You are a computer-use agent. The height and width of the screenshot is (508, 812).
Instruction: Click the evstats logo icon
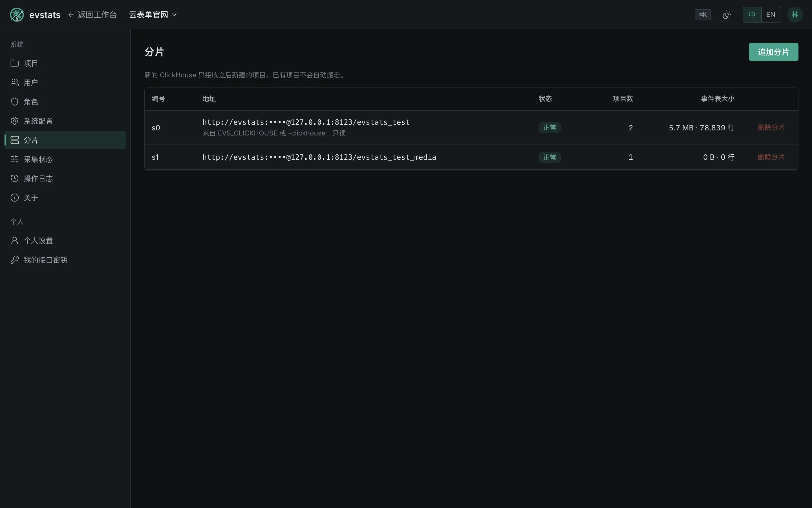point(17,14)
